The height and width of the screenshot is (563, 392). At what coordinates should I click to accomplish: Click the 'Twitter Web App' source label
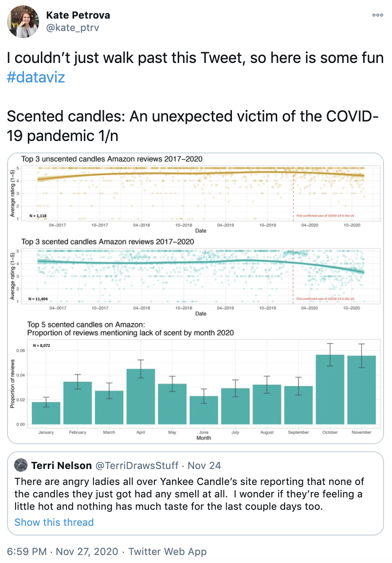(x=168, y=551)
